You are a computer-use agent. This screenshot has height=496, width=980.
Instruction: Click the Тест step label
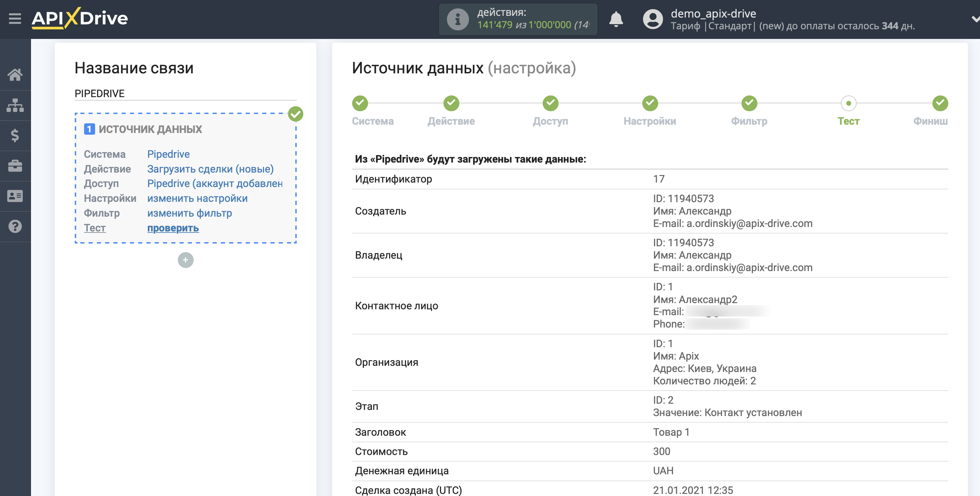coord(848,121)
